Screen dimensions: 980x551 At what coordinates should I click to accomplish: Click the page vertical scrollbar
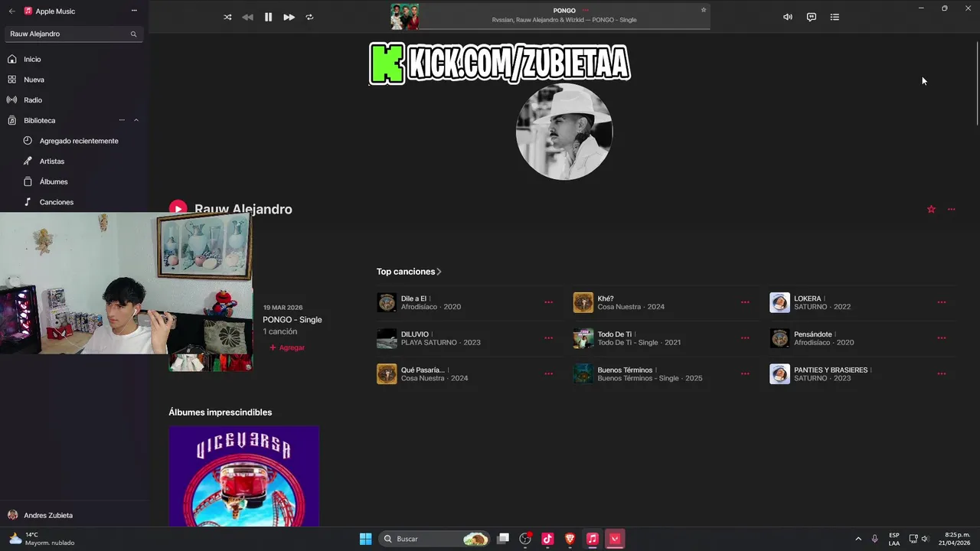pyautogui.click(x=977, y=83)
